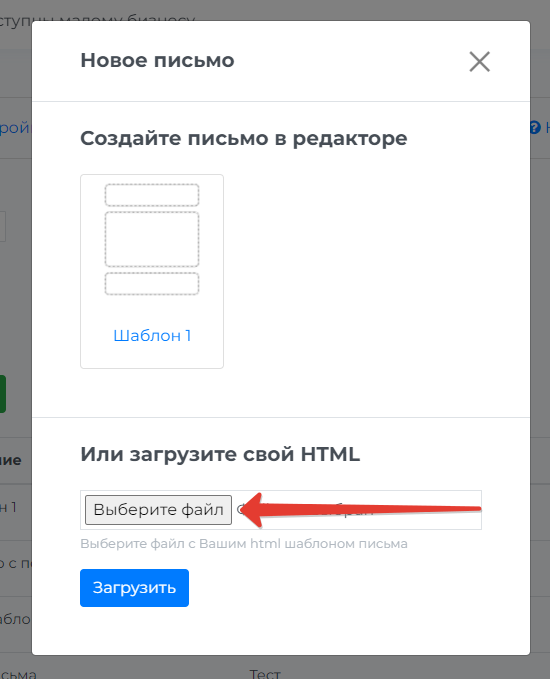This screenshot has width=550, height=679.
Task: Click the "Тест" cell in the background table
Action: [x=265, y=674]
